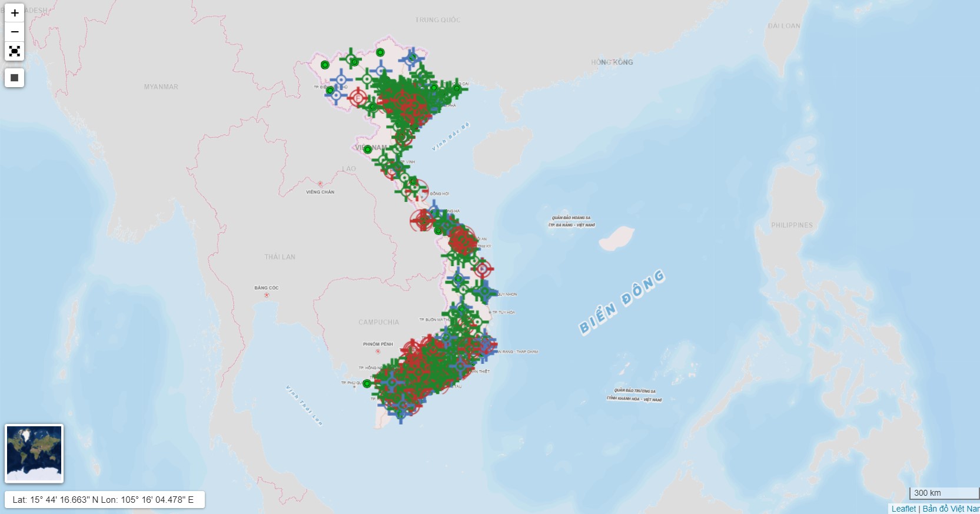Screen dimensions: 980x514
Task: Zoom in on the map
Action: point(15,13)
